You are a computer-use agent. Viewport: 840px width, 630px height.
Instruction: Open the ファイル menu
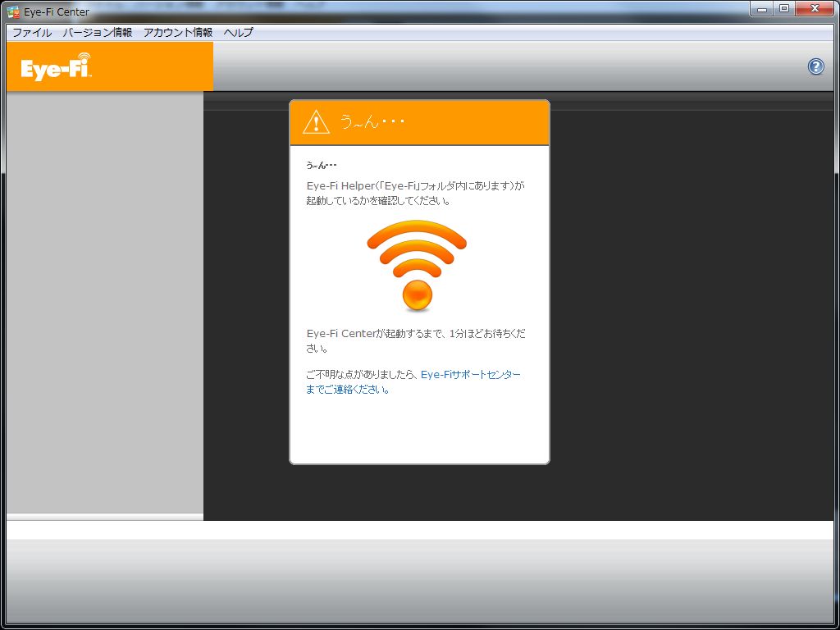tap(32, 33)
